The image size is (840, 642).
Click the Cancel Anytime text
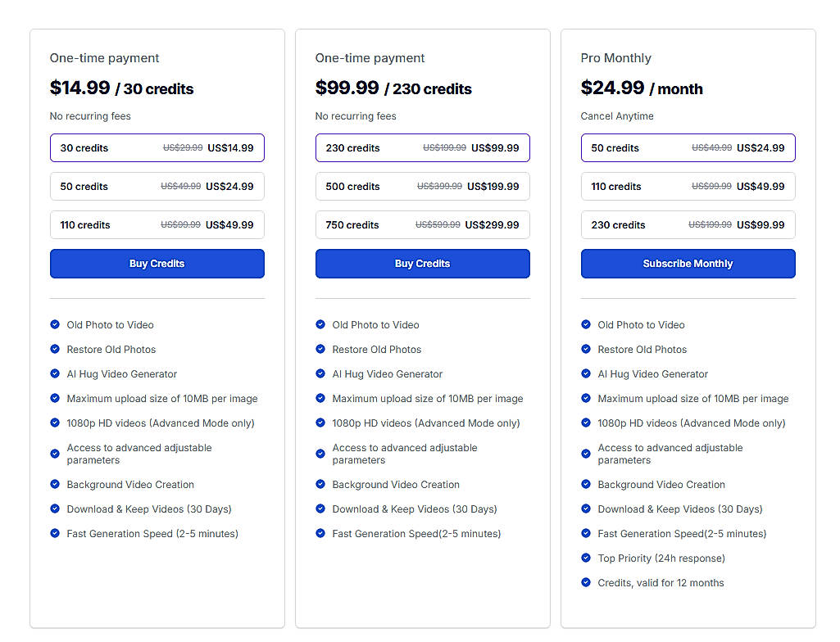coord(617,116)
